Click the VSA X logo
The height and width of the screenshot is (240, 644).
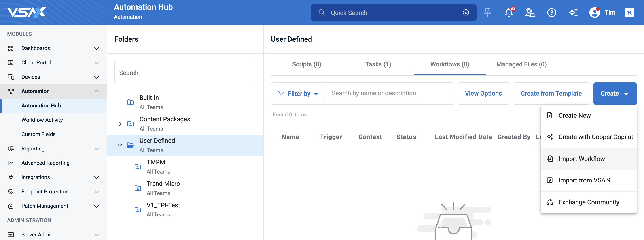coord(27,12)
